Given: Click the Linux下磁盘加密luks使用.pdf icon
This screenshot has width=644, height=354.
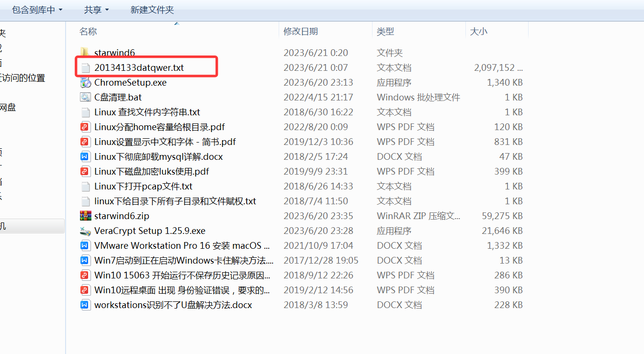Looking at the screenshot, I should (x=85, y=171).
